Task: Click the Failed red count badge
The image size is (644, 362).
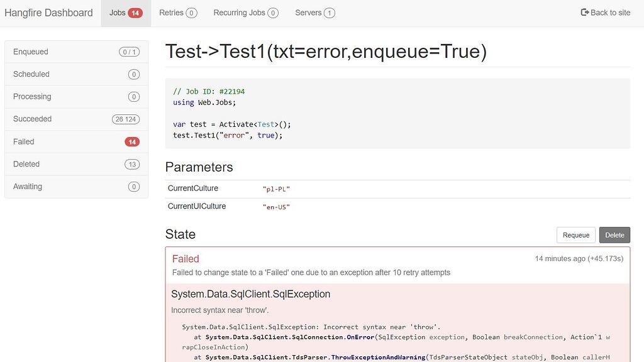Action: coord(132,141)
